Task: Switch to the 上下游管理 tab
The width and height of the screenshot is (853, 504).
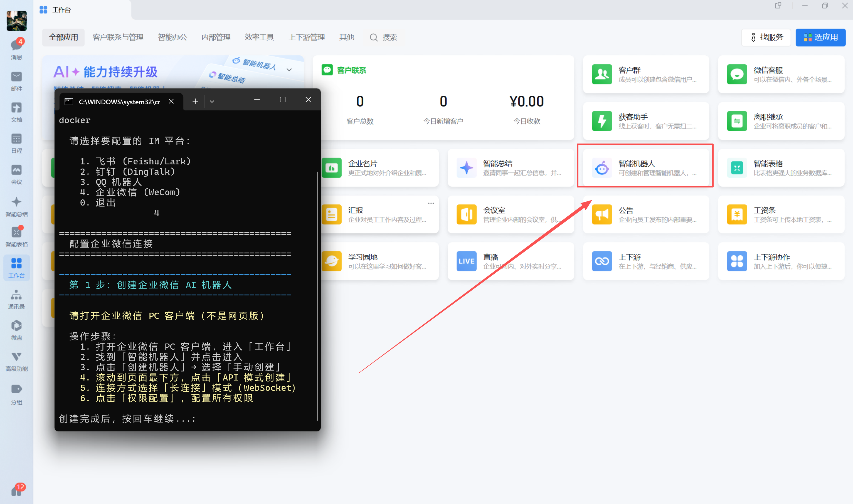Action: click(306, 37)
